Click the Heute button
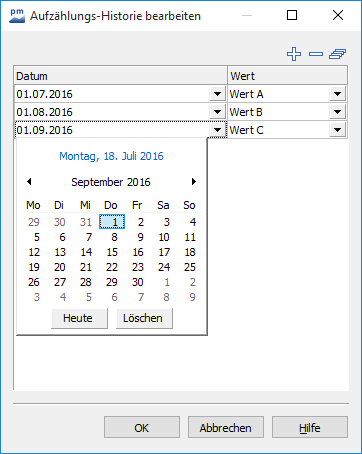 click(79, 318)
